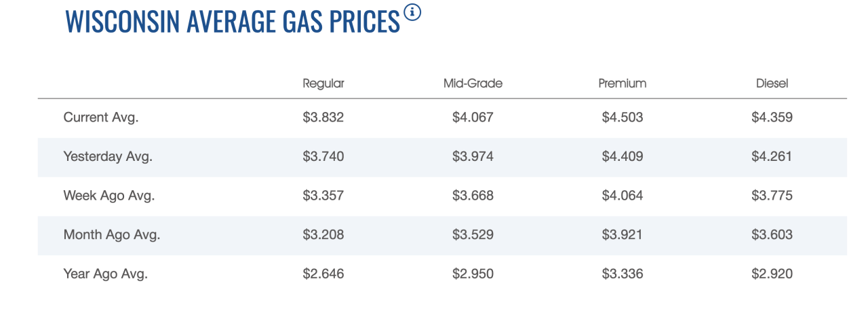Click year ago regular price $2.646
Image resolution: width=868 pixels, height=313 pixels.
point(323,274)
